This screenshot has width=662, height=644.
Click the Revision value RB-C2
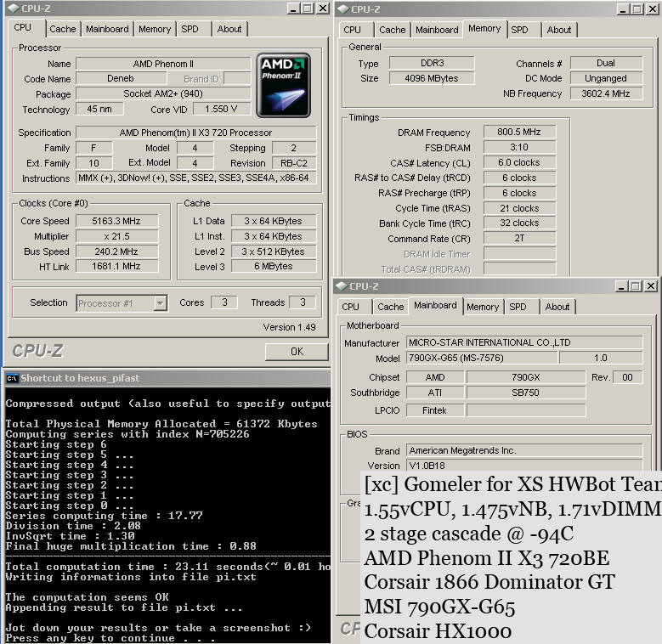(x=294, y=163)
